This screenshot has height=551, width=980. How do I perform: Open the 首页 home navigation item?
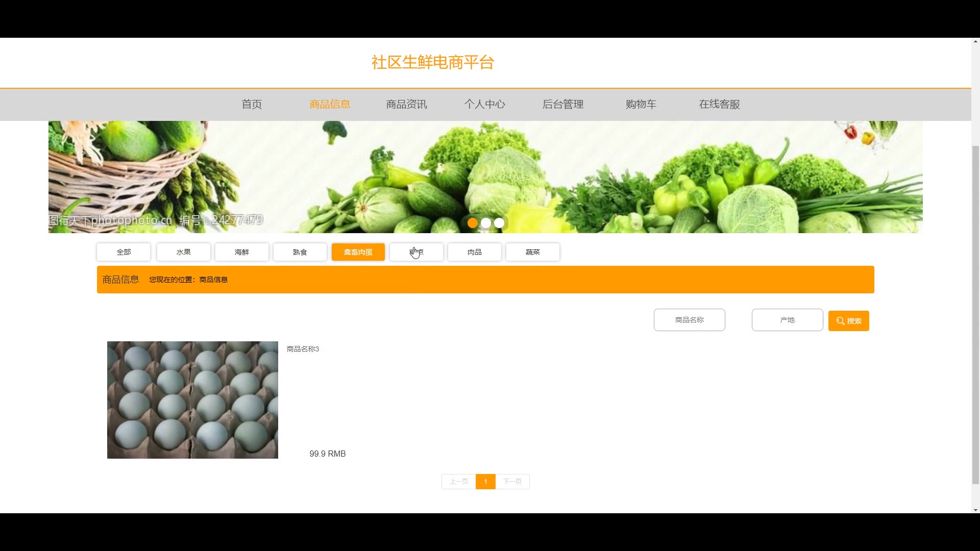tap(252, 105)
